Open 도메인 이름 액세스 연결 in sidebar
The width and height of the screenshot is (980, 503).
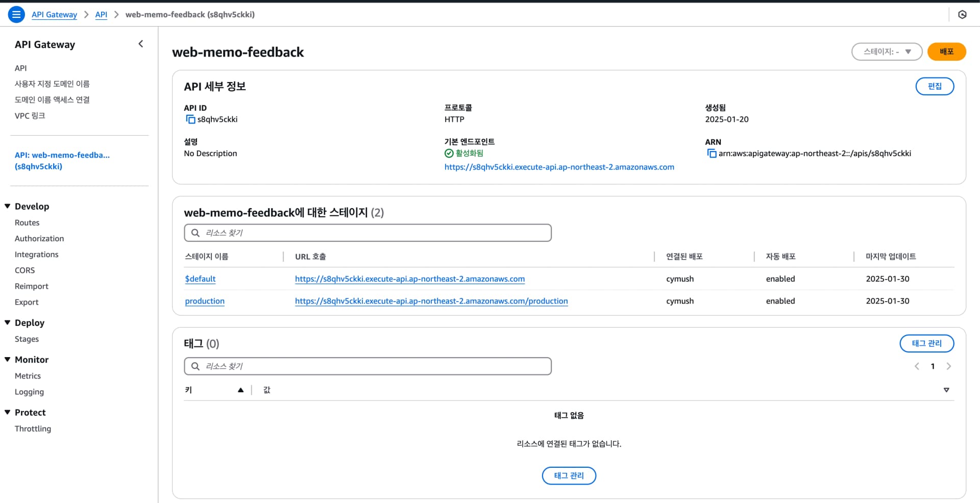coord(52,99)
